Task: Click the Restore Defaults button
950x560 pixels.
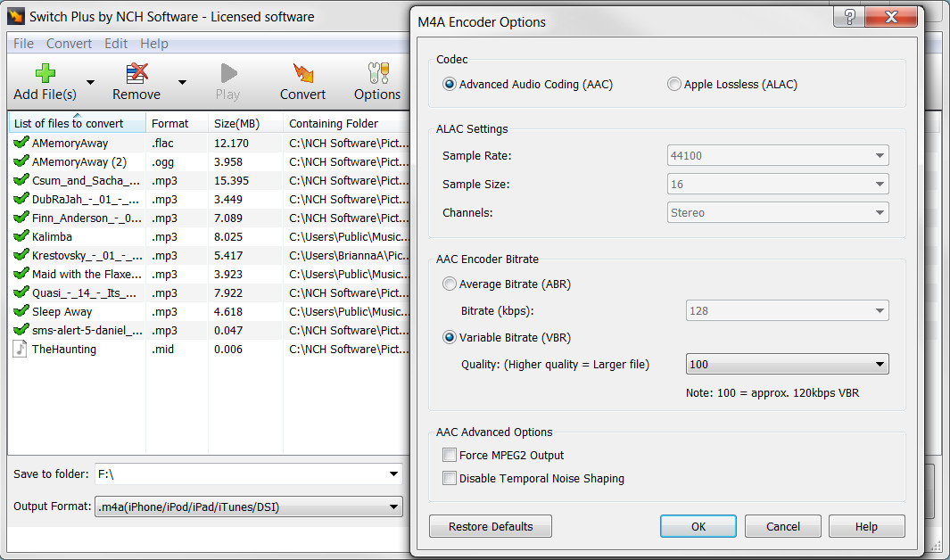Action: (490, 525)
